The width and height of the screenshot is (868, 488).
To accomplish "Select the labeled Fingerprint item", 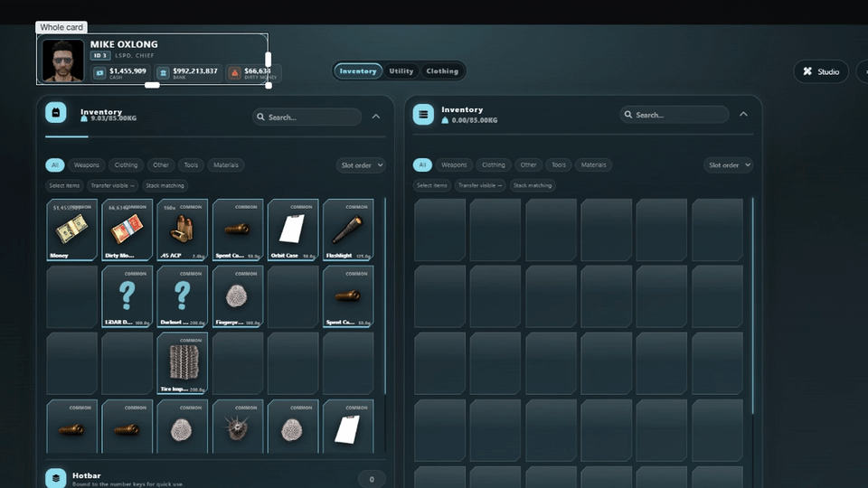I will 238,296.
